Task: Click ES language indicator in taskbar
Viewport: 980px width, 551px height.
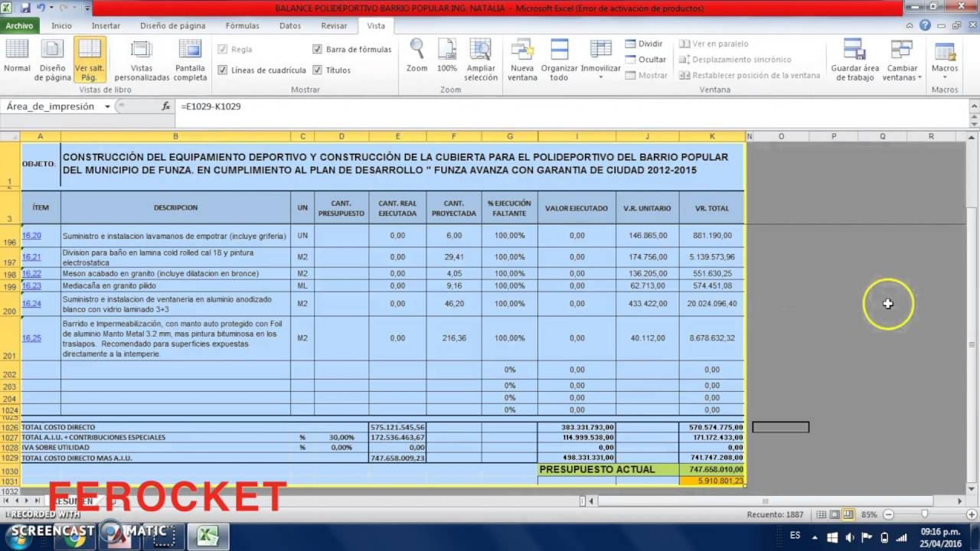Action: click(x=795, y=536)
